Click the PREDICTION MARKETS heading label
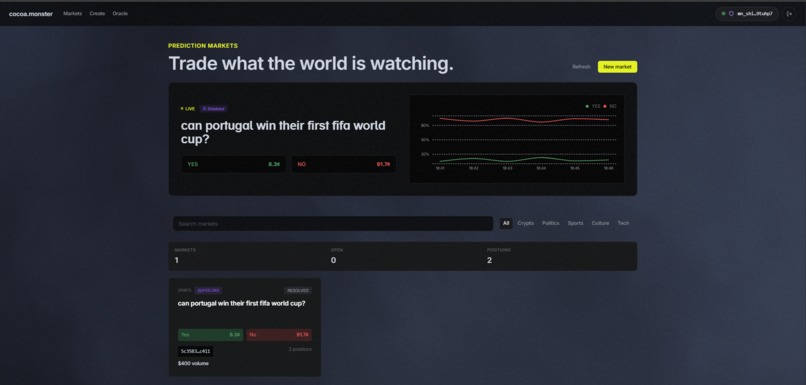This screenshot has height=385, width=806. pos(203,46)
